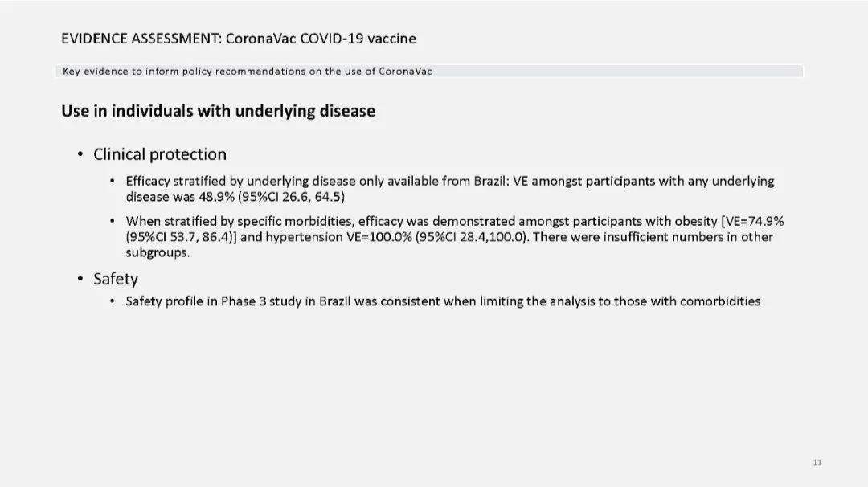Click the hypertension value 'VE=100.0%'
This screenshot has width=868, height=487.
(379, 237)
